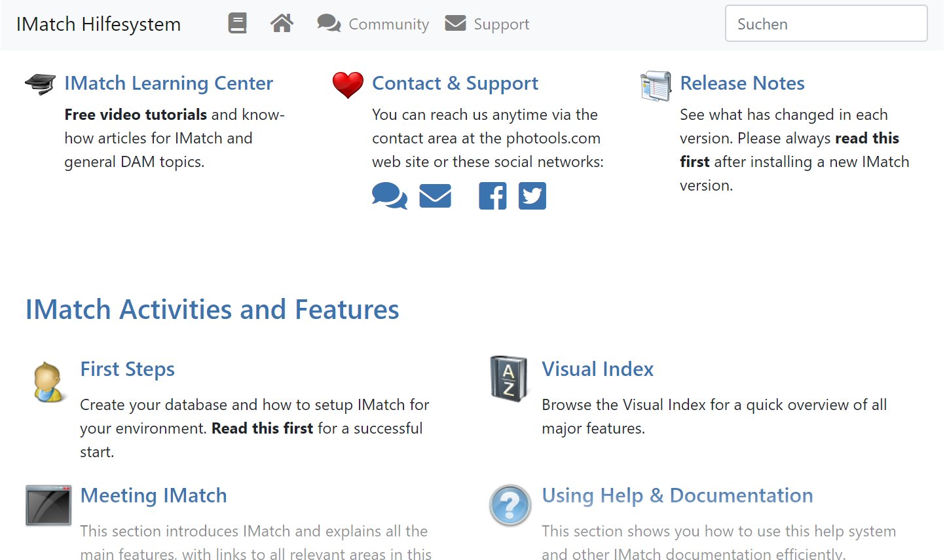Open Support link in top bar

[x=501, y=24]
